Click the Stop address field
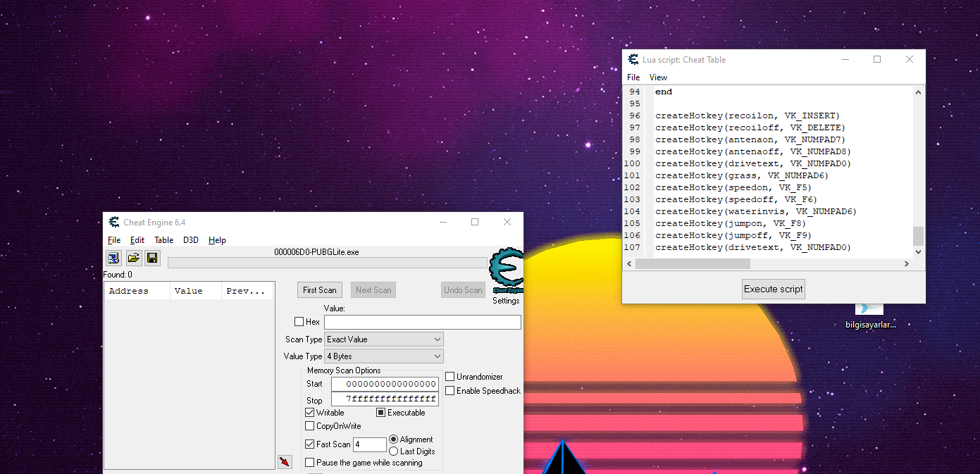Screen dimensions: 980x474 [385, 399]
